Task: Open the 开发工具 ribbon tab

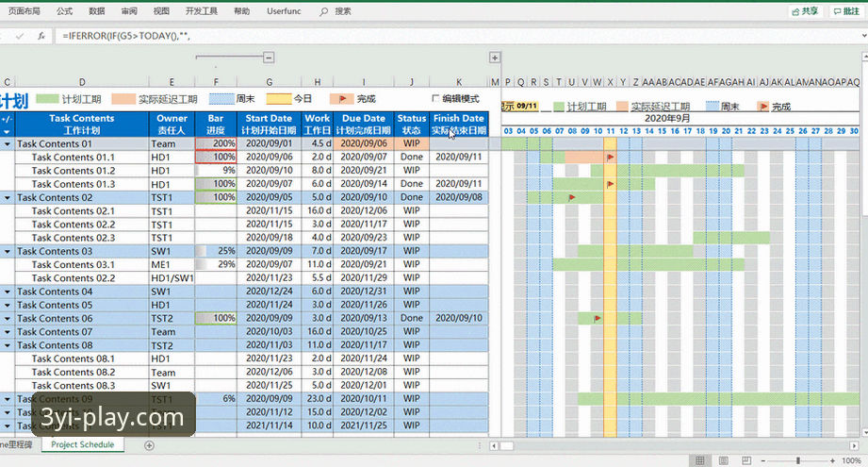Action: click(x=202, y=11)
